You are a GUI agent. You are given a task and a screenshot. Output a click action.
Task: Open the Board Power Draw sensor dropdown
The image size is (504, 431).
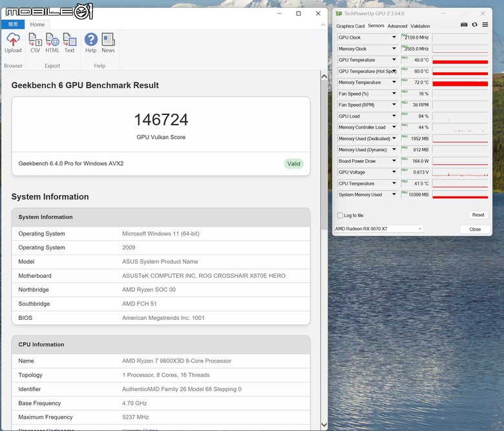pyautogui.click(x=394, y=161)
